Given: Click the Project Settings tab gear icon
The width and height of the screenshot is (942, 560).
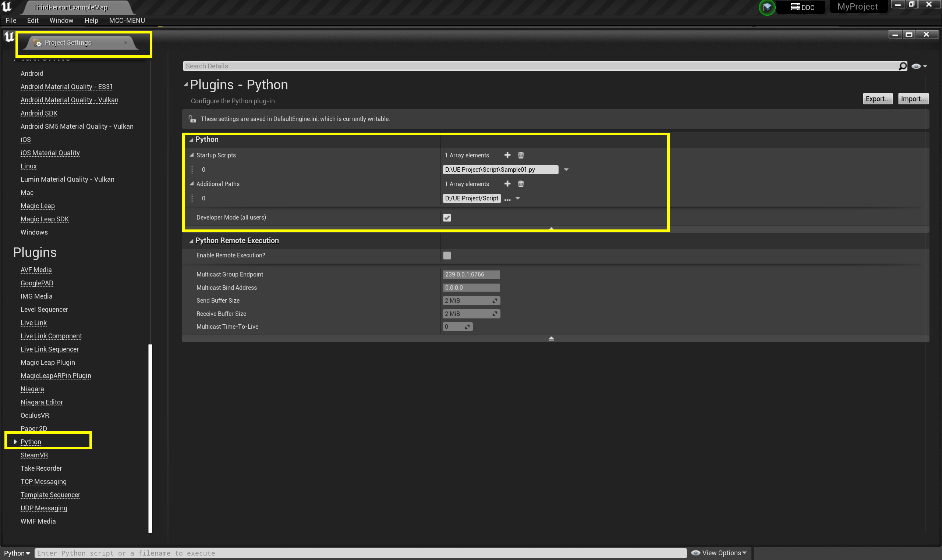Looking at the screenshot, I should point(37,43).
